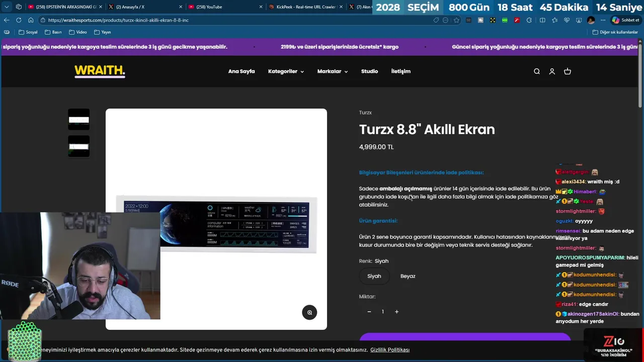Expand the Markalar menu
This screenshot has height=362, width=644.
pos(333,71)
